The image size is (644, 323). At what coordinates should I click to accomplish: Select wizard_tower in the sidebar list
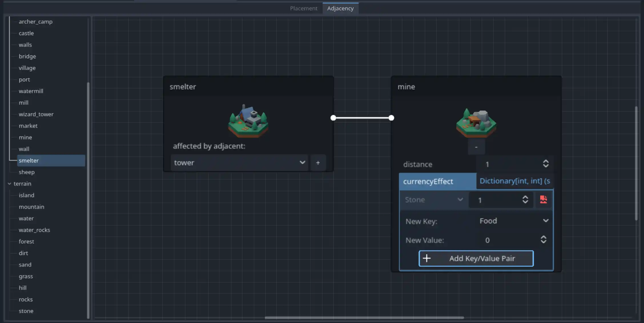pos(36,114)
